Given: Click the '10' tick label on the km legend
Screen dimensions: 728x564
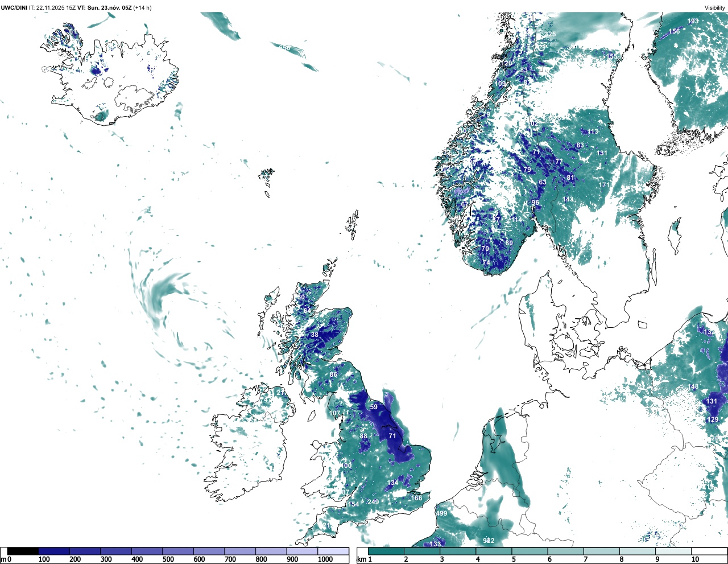Looking at the screenshot, I should (x=695, y=559).
